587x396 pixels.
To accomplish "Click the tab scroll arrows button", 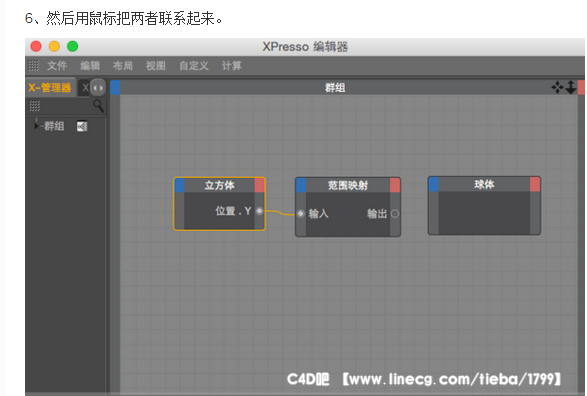I will coord(98,88).
